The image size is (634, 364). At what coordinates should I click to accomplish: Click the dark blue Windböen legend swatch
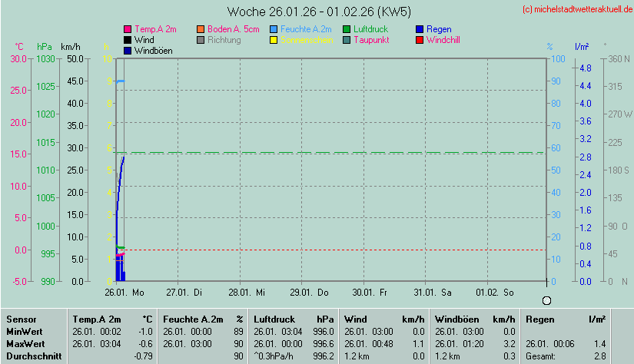[128, 51]
